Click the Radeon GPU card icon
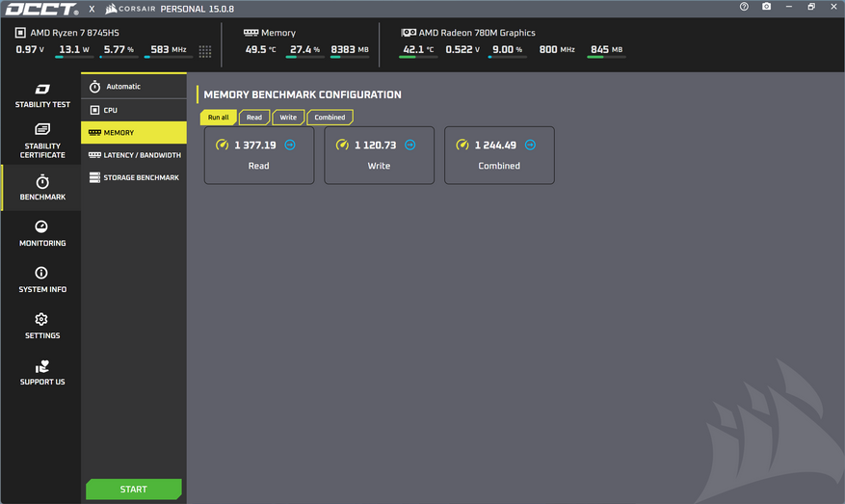 point(409,33)
